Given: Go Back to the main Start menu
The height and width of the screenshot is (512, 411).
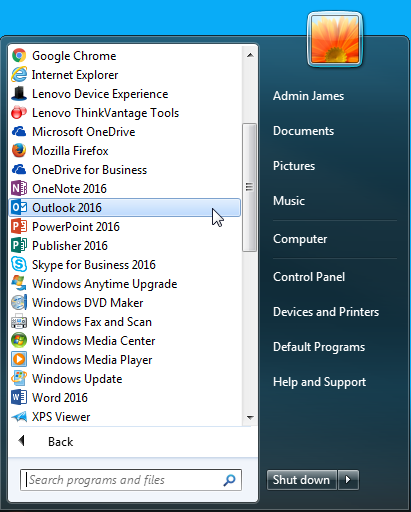Looking at the screenshot, I should point(60,442).
